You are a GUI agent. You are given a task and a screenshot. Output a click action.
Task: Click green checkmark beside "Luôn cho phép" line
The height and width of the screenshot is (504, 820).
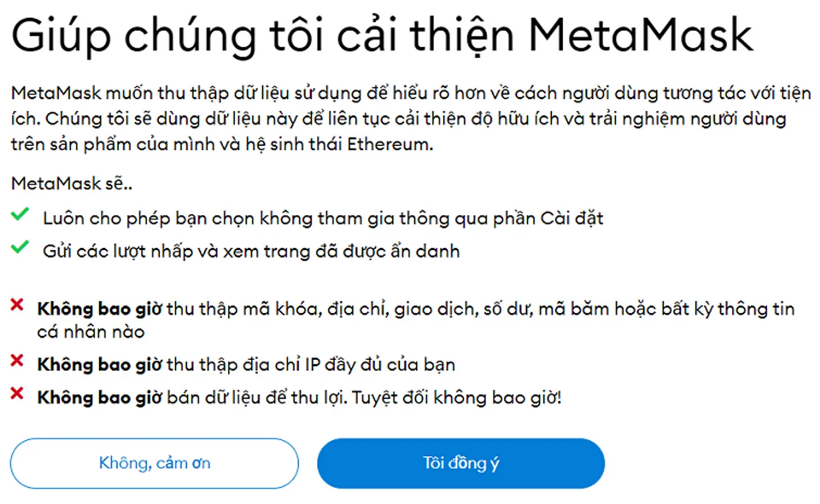click(20, 215)
